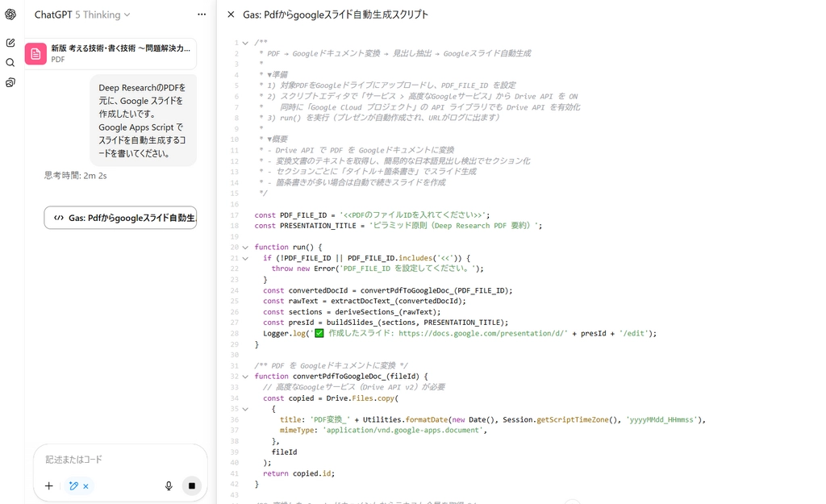
Task: Click the microphone dictation icon
Action: click(x=169, y=485)
